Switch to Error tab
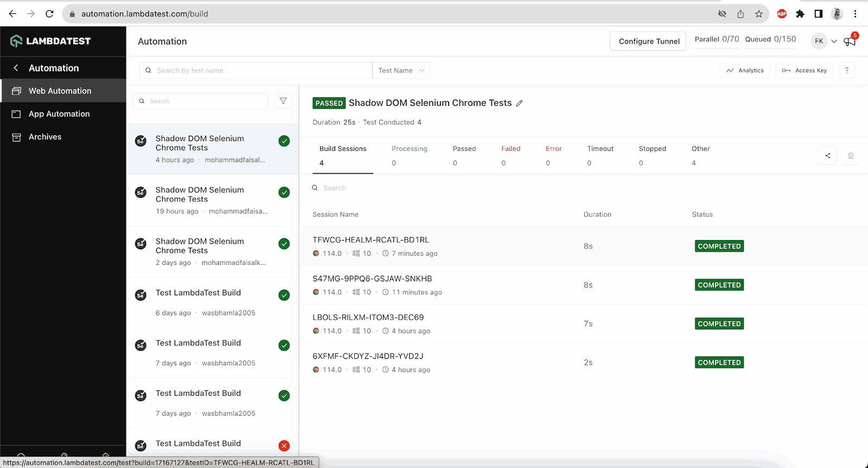The image size is (868, 468). 553,156
